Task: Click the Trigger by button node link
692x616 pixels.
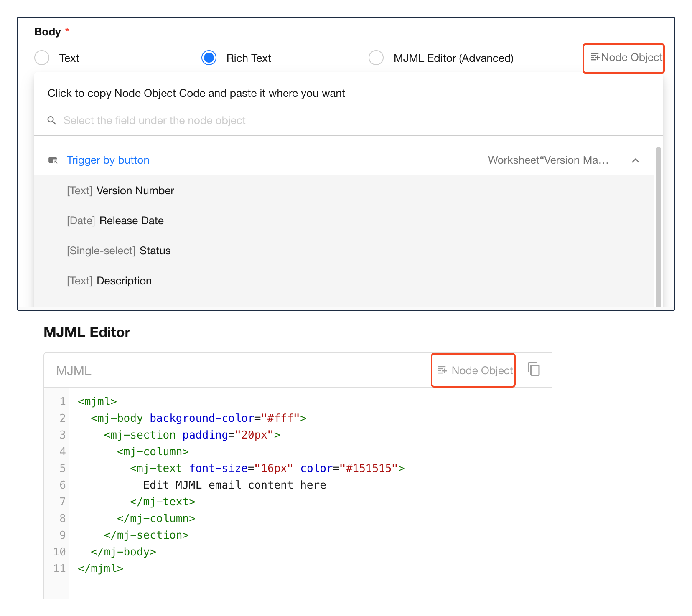Action: 108,160
